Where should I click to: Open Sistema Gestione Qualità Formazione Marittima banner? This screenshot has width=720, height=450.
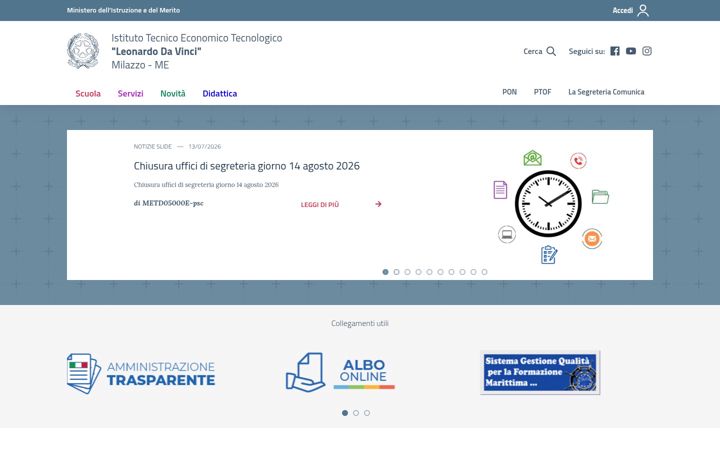pos(540,372)
